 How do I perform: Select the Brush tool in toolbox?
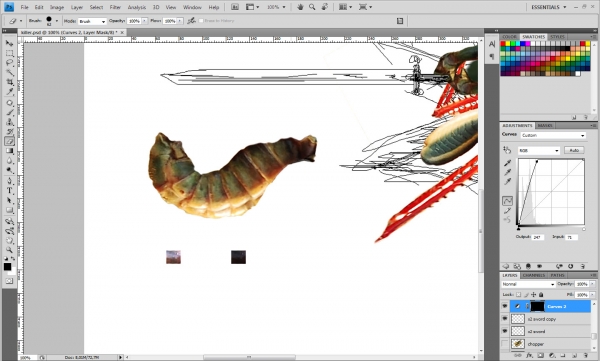click(9, 113)
